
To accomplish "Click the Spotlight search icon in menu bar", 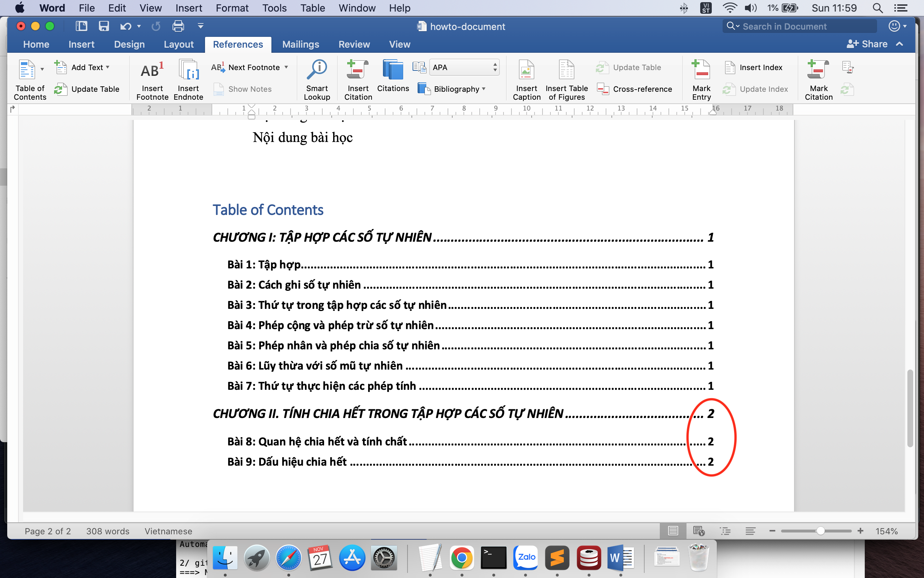I will point(877,8).
